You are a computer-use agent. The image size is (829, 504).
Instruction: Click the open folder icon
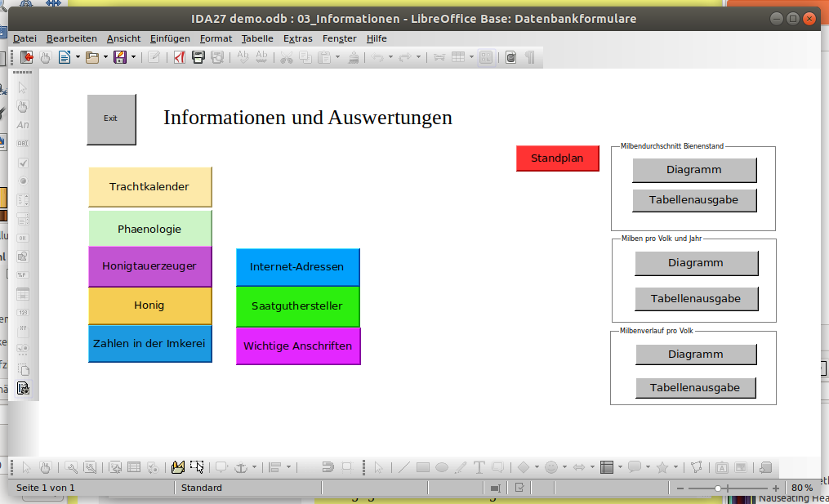[x=92, y=57]
